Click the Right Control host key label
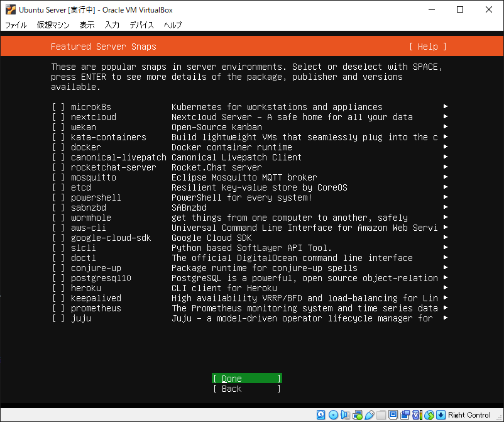This screenshot has width=504, height=422. click(x=469, y=415)
